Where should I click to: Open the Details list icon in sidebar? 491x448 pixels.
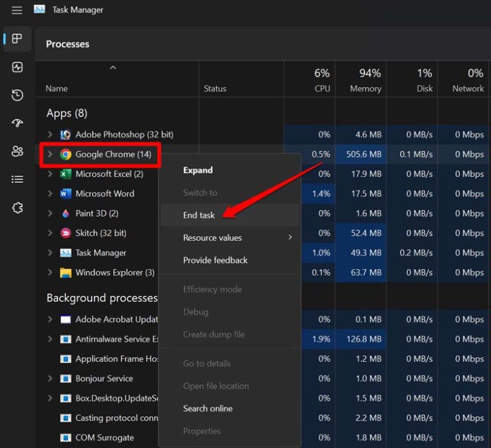coord(17,180)
